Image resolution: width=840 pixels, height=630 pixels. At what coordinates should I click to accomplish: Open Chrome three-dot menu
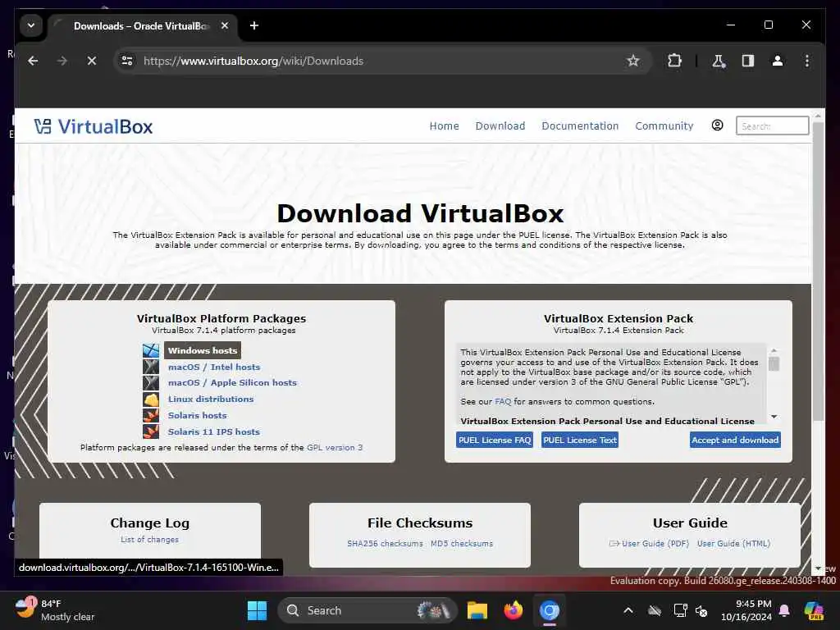point(807,61)
